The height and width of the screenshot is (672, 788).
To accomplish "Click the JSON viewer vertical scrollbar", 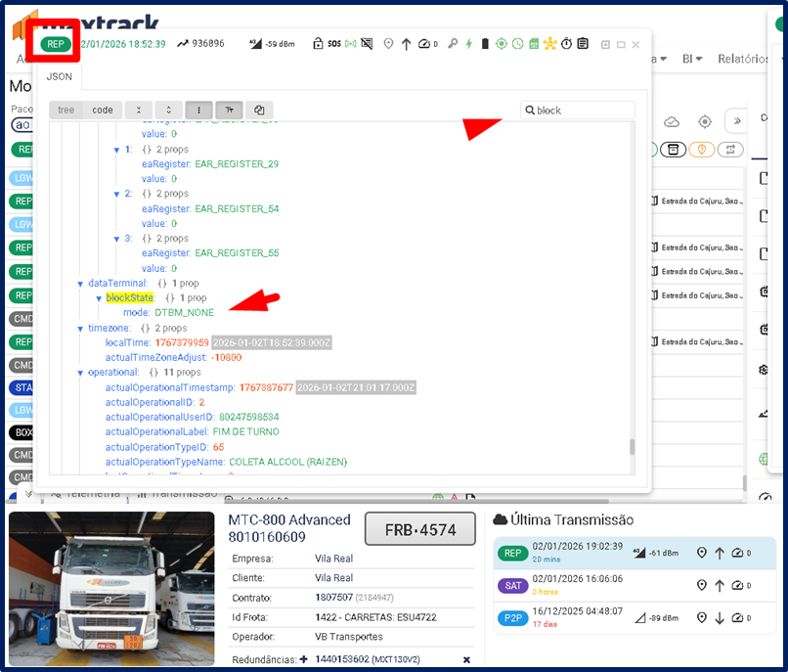I will [632, 447].
